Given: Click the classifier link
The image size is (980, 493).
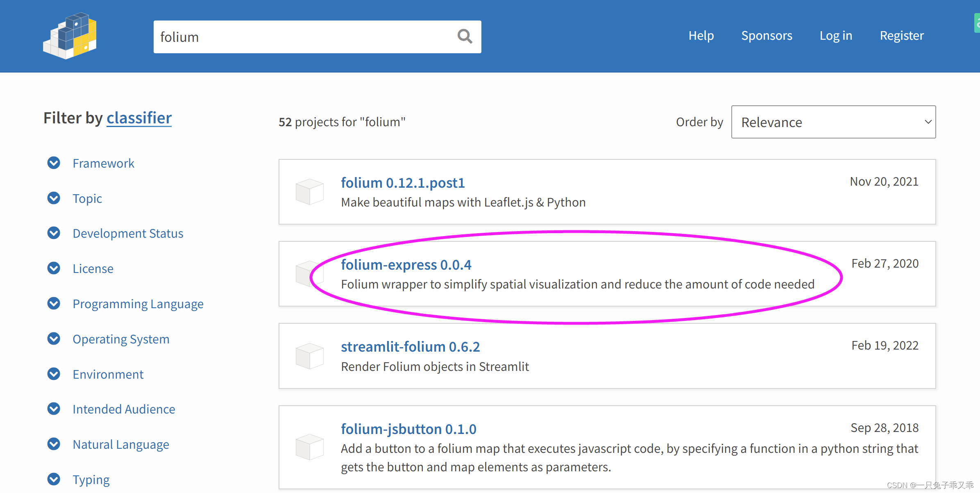Looking at the screenshot, I should [x=139, y=118].
